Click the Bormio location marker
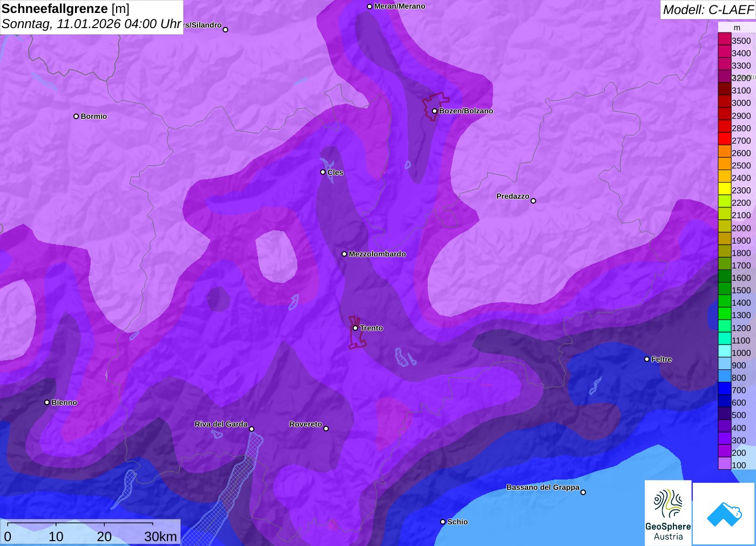 pos(76,116)
